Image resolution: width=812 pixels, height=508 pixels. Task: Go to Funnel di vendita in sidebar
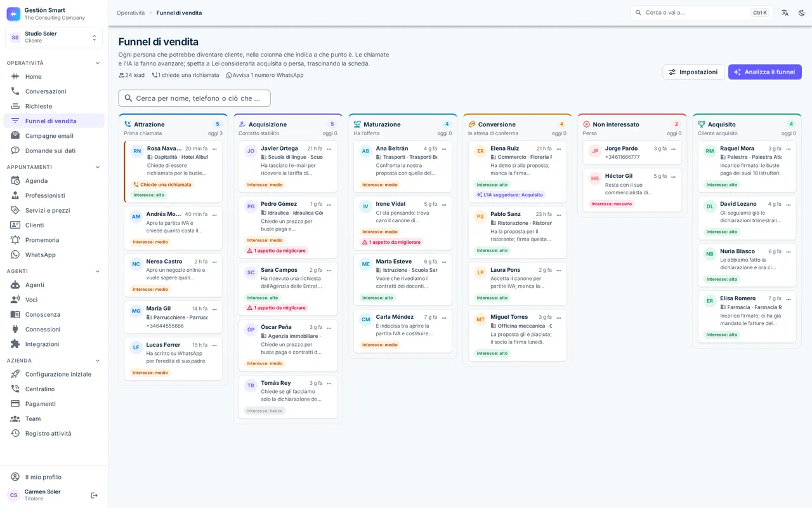point(54,121)
